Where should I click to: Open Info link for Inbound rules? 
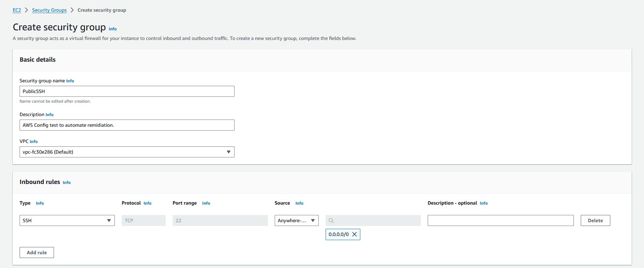point(67,183)
